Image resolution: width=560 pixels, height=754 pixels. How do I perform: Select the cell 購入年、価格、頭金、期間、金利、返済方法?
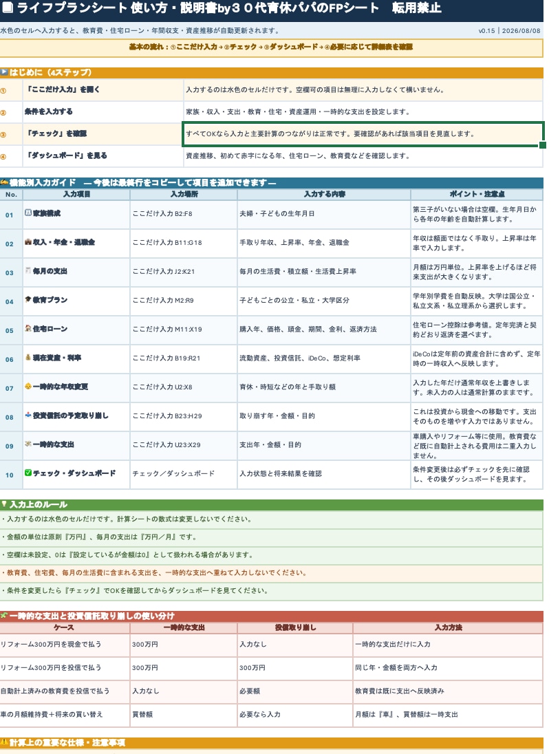(324, 330)
